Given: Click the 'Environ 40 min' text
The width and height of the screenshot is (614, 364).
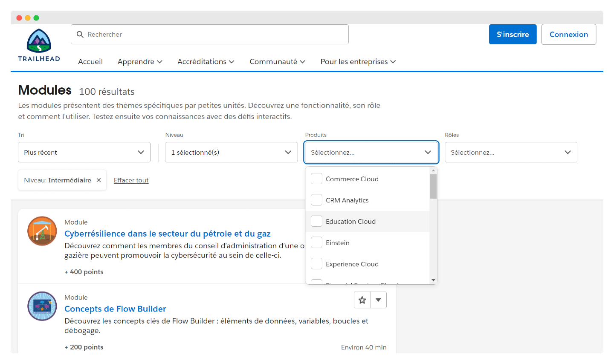Looking at the screenshot, I should point(364,347).
